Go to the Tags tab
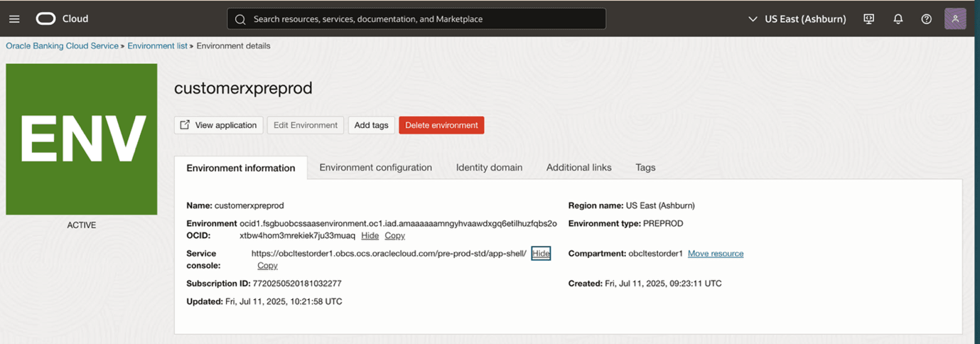980x344 pixels. click(645, 168)
